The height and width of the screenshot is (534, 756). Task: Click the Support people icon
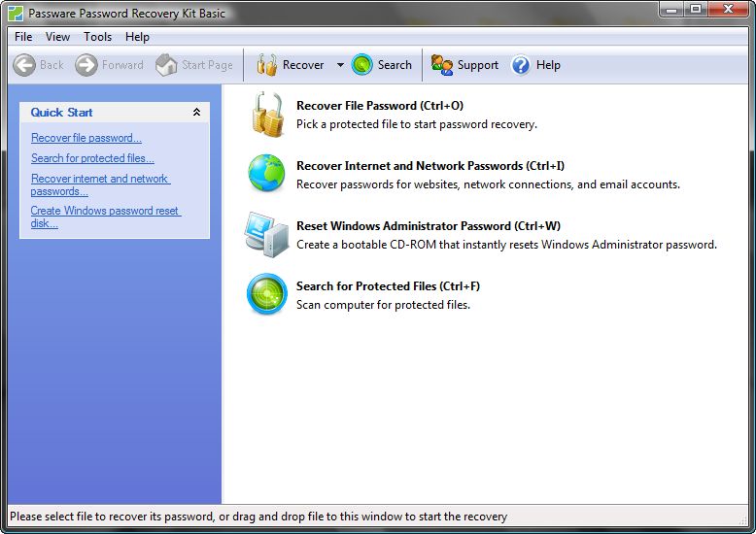(441, 65)
